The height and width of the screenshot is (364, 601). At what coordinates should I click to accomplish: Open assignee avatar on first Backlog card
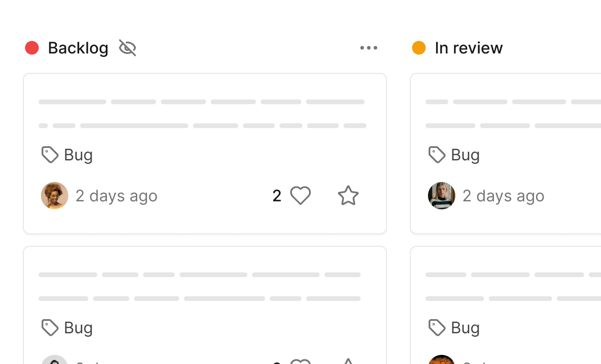[55, 196]
